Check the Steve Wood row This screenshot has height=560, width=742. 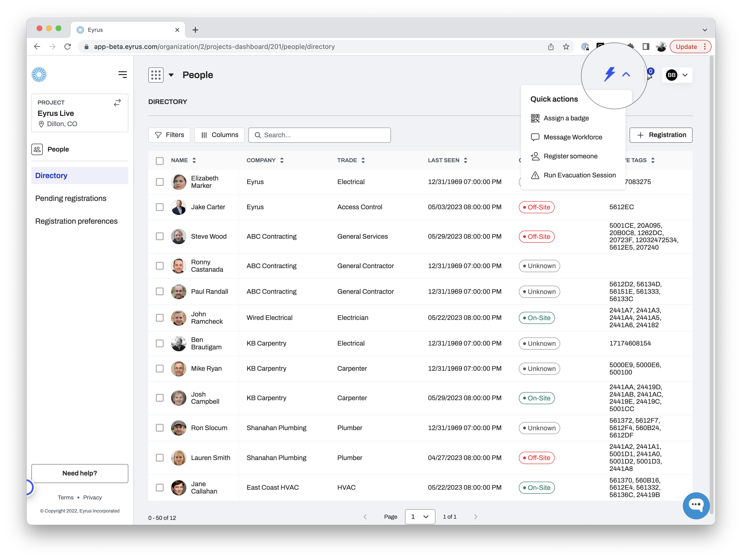tap(160, 237)
